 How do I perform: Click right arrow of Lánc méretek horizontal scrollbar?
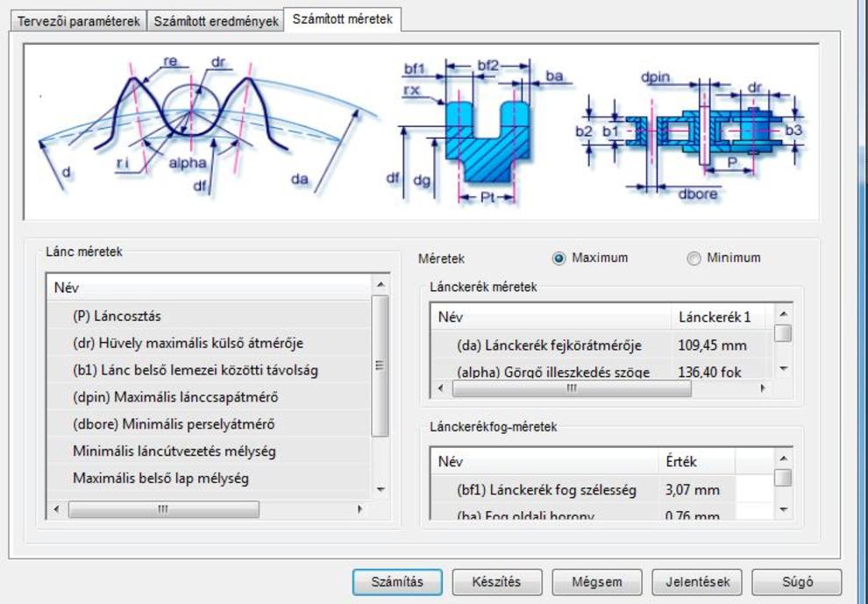(359, 509)
